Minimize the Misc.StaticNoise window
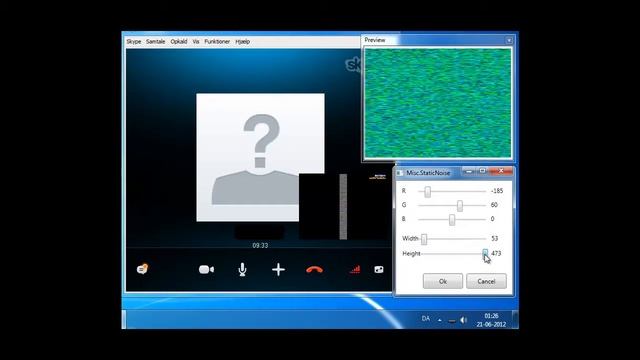The height and width of the screenshot is (360, 640). tap(469, 171)
